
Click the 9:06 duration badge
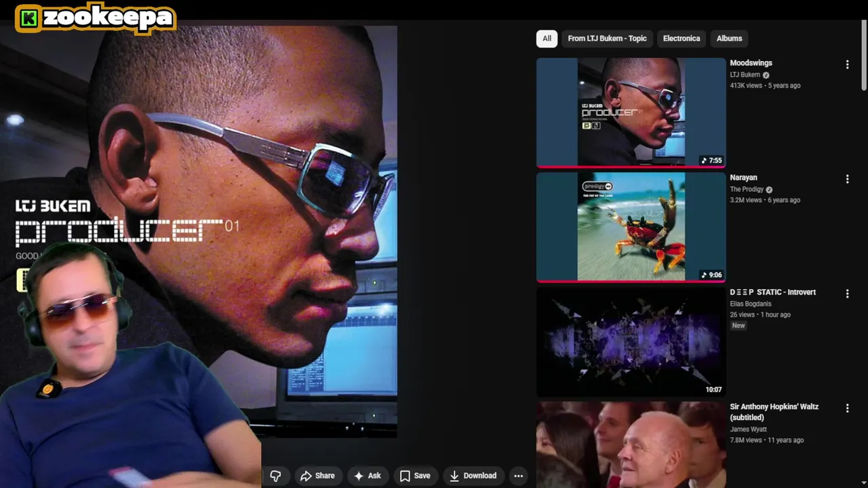pos(712,275)
